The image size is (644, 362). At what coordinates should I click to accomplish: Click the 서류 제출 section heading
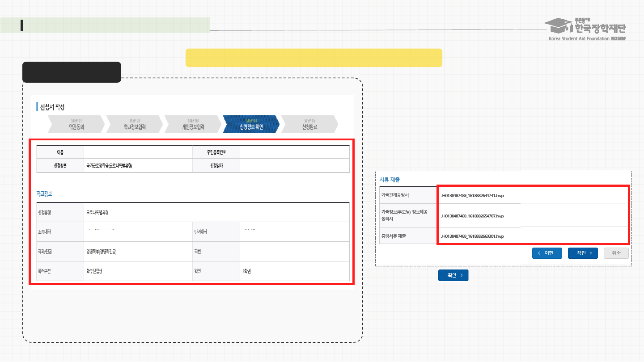(x=390, y=180)
